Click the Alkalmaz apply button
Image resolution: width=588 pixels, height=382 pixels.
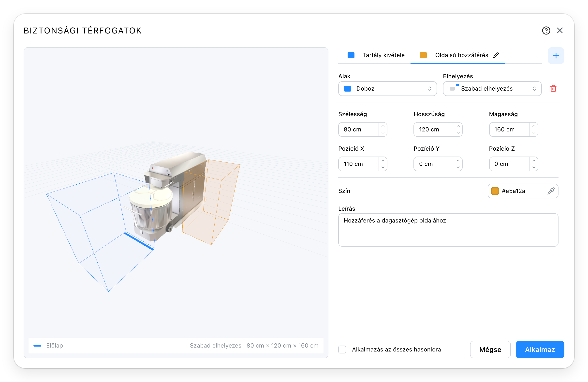(x=540, y=350)
